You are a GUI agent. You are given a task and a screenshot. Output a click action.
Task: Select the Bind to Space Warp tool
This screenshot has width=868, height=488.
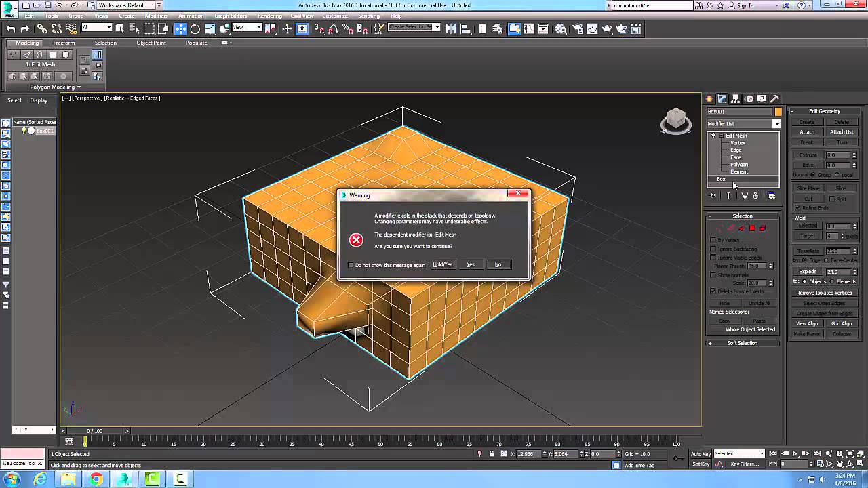(71, 28)
